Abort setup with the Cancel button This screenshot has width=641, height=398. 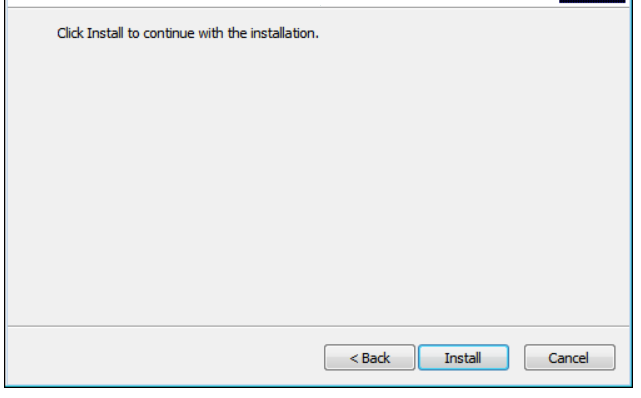tap(569, 358)
